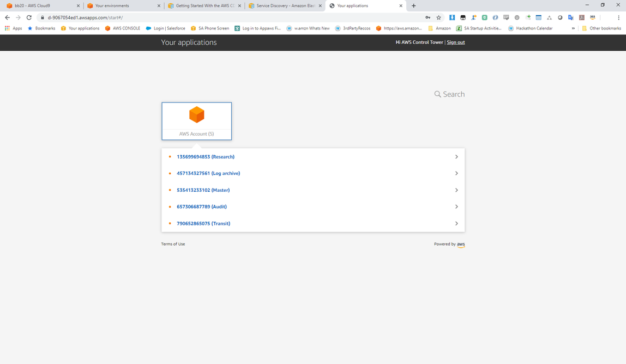Click the browser forward arrow
Screen dimensions: 626x364
coord(18,17)
